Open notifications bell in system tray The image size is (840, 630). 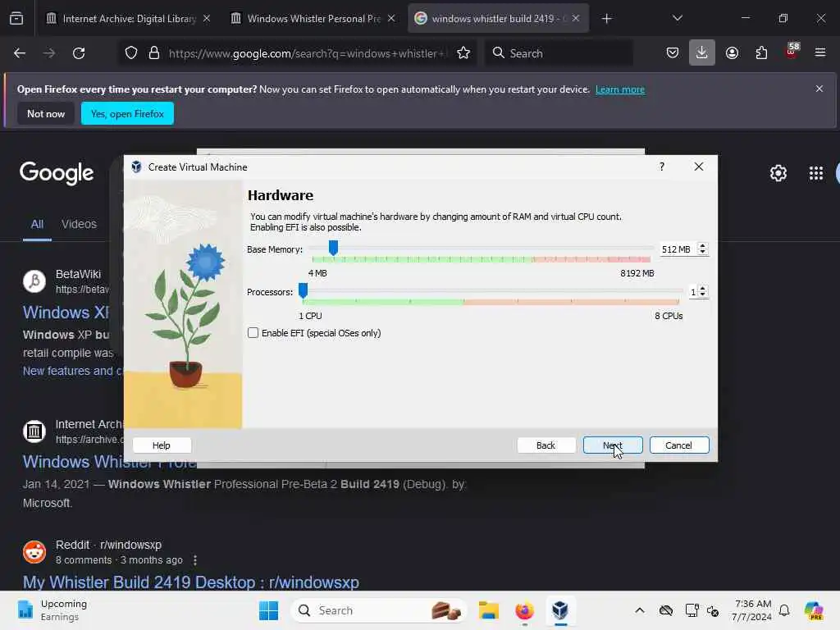pyautogui.click(x=784, y=610)
